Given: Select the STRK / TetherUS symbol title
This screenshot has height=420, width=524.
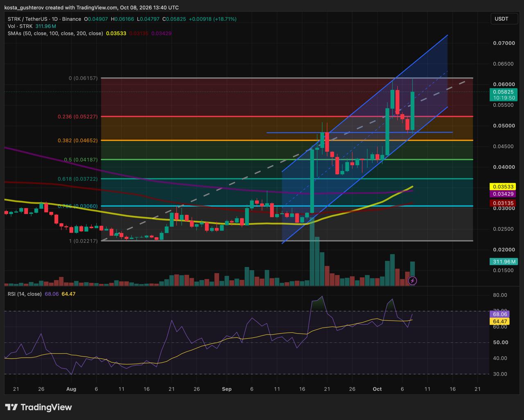Looking at the screenshot, I should (44, 19).
